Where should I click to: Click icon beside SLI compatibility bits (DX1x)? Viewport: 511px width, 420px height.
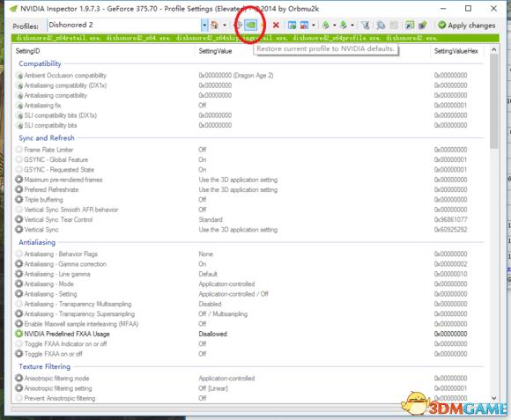[x=19, y=115]
